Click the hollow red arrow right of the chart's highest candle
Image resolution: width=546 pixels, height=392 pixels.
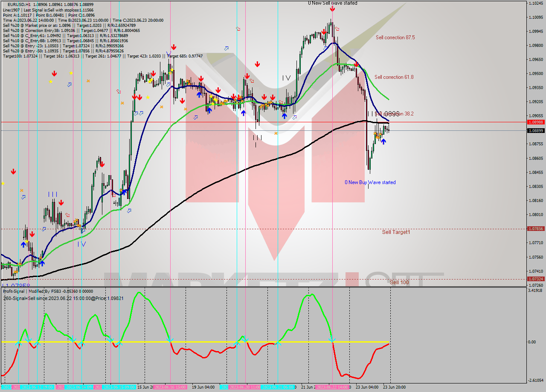(x=337, y=29)
